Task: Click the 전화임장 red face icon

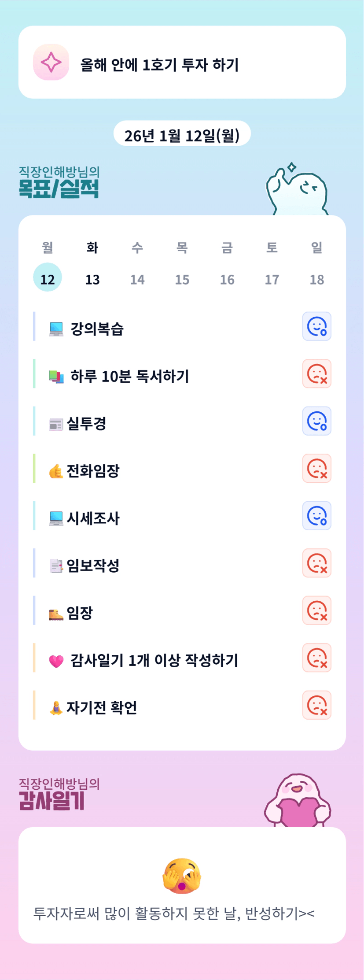Action: [316, 468]
